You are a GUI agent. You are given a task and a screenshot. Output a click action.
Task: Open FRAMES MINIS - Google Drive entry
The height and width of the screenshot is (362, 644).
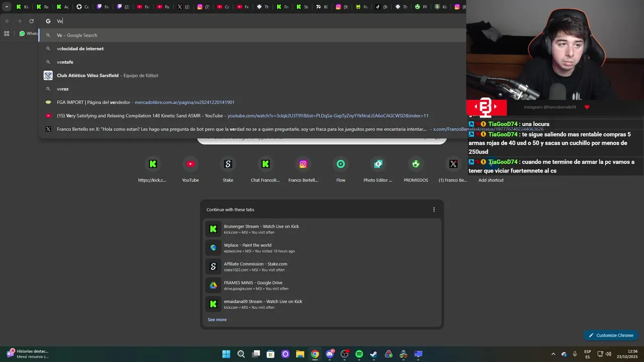coord(322,285)
